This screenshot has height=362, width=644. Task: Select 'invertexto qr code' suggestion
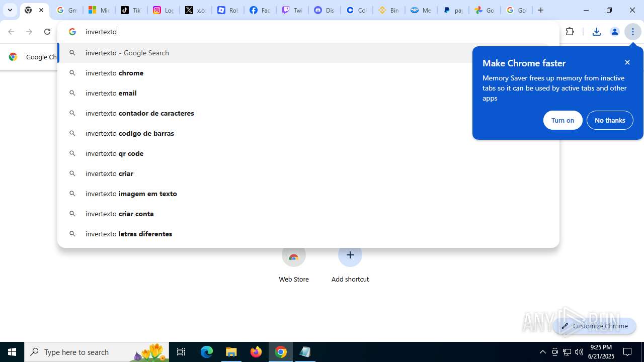coord(308,153)
